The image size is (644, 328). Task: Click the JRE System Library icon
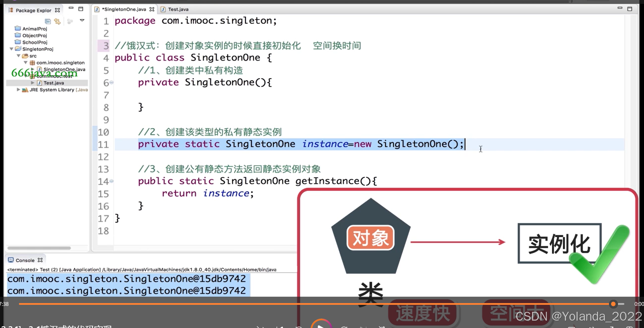pos(25,90)
